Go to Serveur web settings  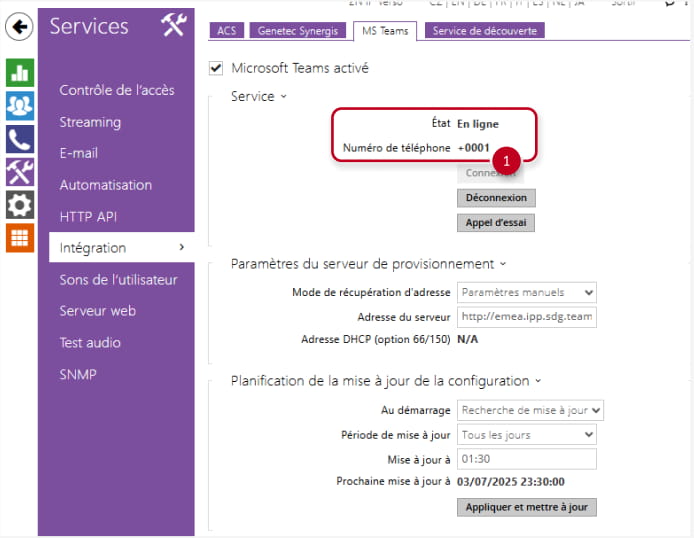point(97,311)
